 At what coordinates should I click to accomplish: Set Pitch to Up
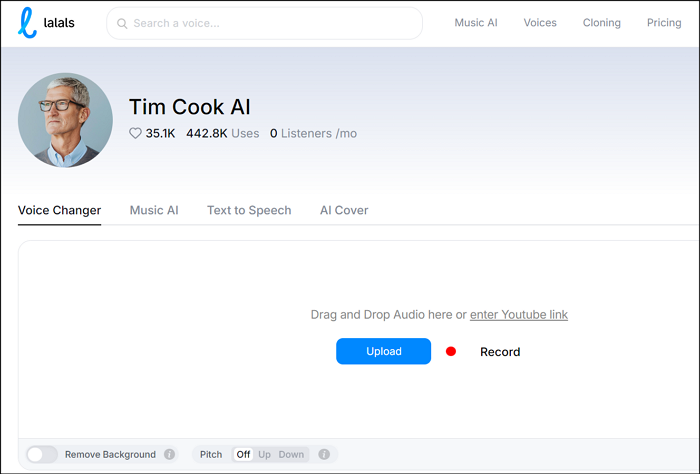click(264, 454)
